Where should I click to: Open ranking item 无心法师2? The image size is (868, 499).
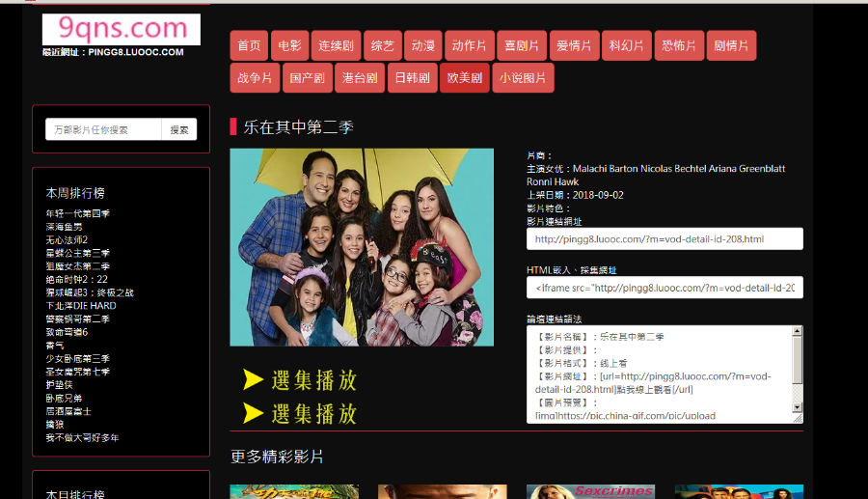click(x=67, y=239)
